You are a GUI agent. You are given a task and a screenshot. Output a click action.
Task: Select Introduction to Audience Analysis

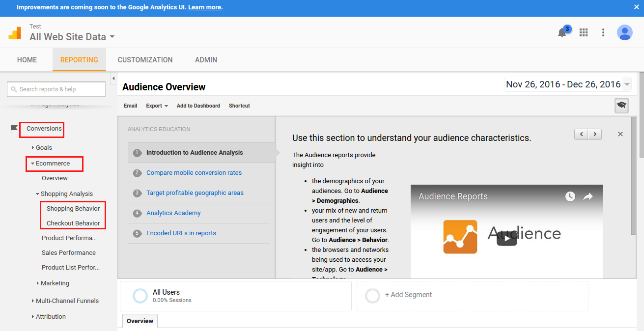[x=201, y=153]
